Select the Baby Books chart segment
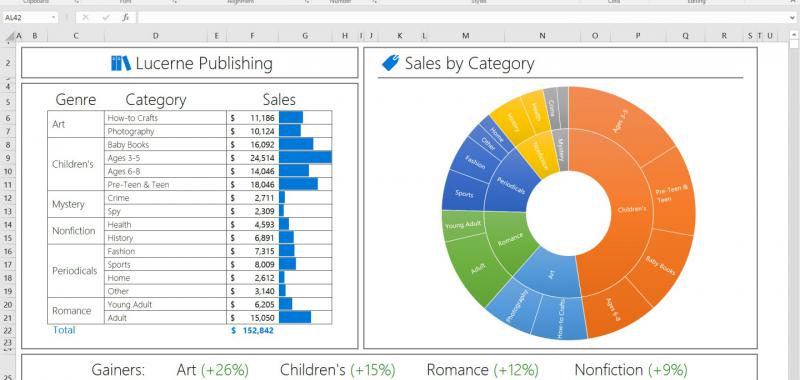This screenshot has width=800, height=380. point(660,266)
